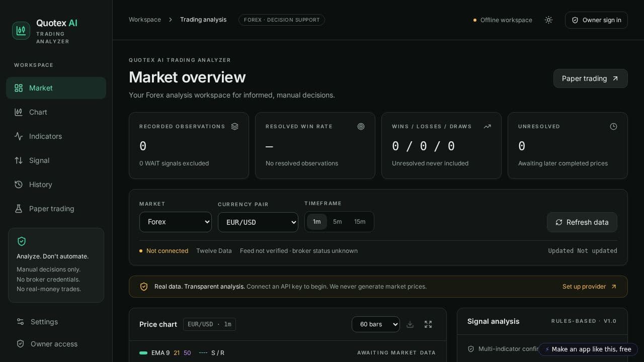
Task: Click the trend arrow icon on Wins/Losses/Draws card
Action: [487, 127]
